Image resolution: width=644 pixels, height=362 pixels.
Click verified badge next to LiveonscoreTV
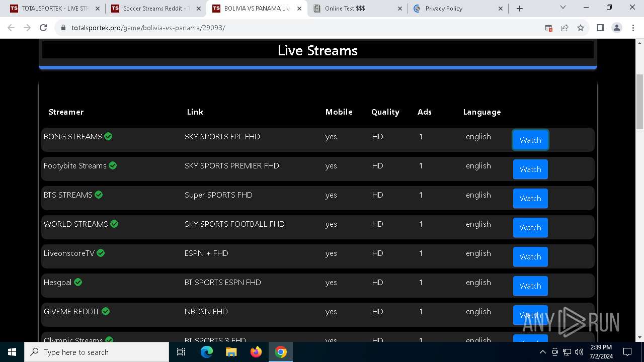101,253
